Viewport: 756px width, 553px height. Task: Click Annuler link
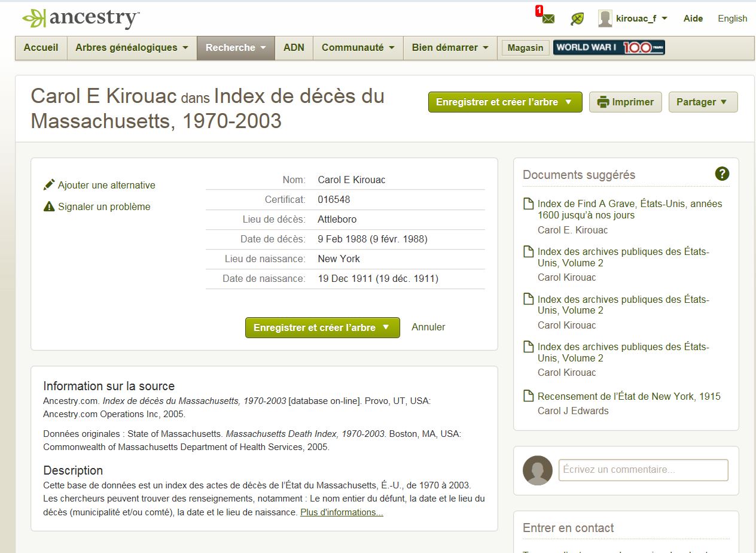(x=428, y=327)
